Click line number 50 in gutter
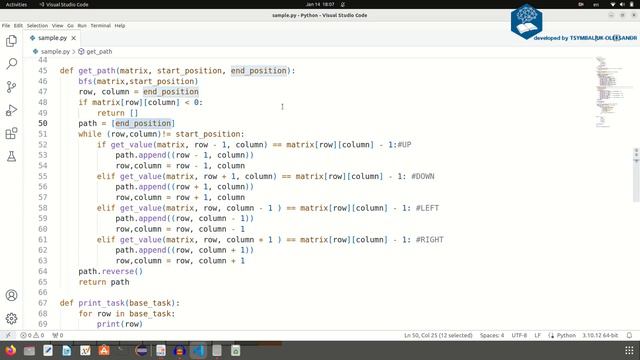640x360 pixels. tap(43, 123)
